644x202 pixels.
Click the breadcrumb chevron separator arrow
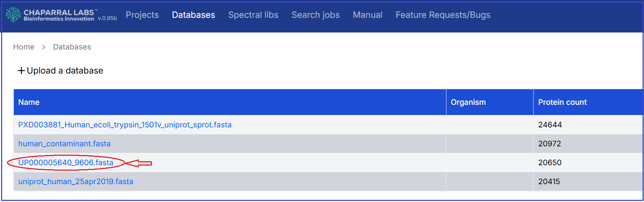(x=44, y=47)
